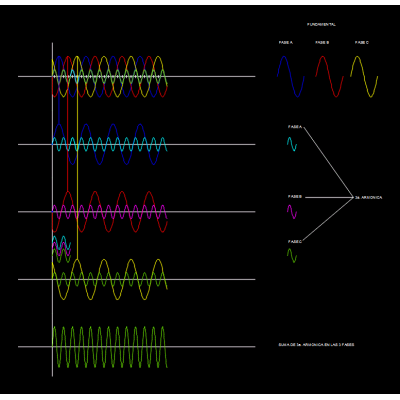This screenshot has height=400, width=400.
Task: Click the SUMA DE 3a. ARMONICA caption
Action: [x=316, y=345]
